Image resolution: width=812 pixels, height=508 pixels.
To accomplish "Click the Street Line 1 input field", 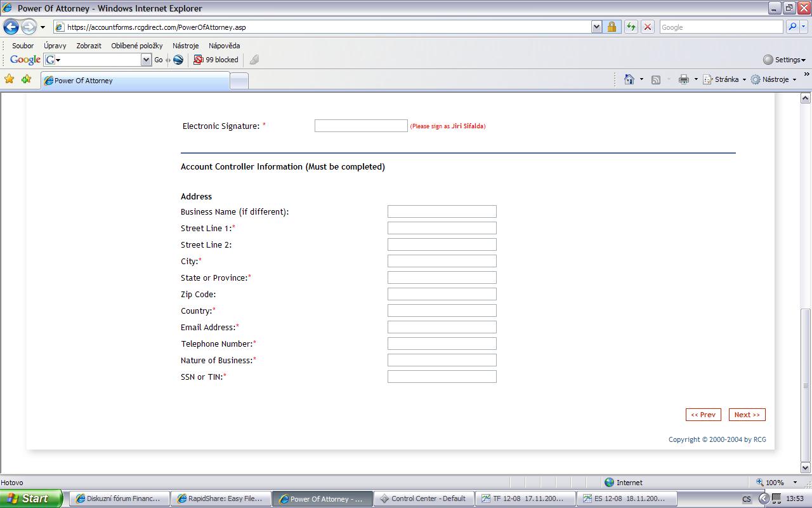I will (x=442, y=228).
